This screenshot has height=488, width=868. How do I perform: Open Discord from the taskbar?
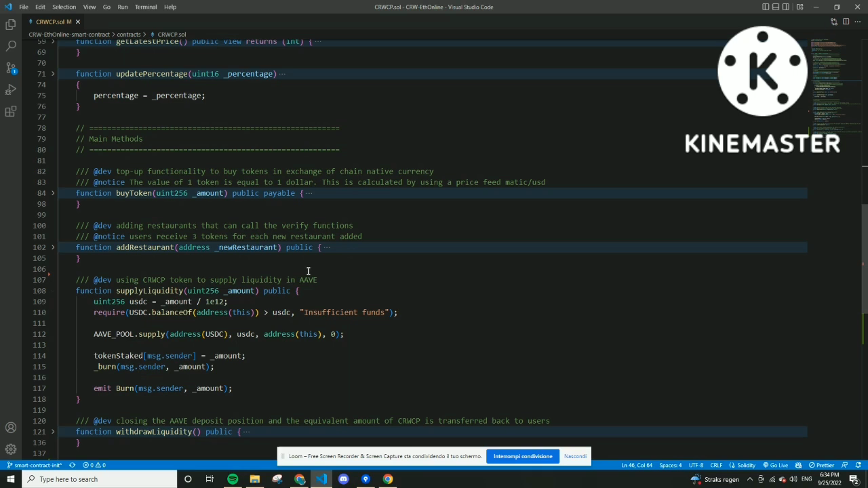point(343,479)
